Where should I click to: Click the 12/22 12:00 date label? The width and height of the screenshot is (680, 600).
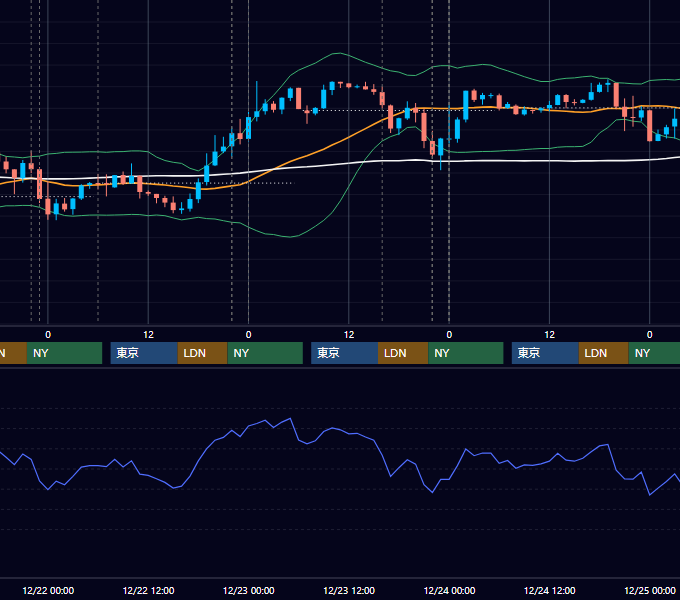(148, 590)
